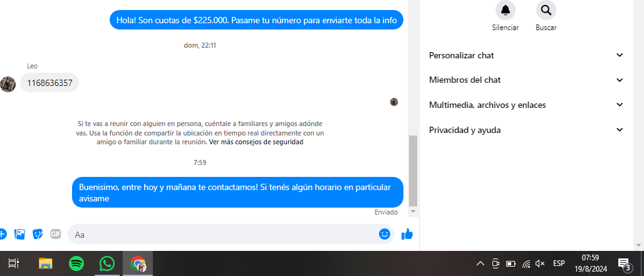The width and height of the screenshot is (644, 276).
Task: Open Ver más consejos de seguridad link
Action: tap(256, 142)
